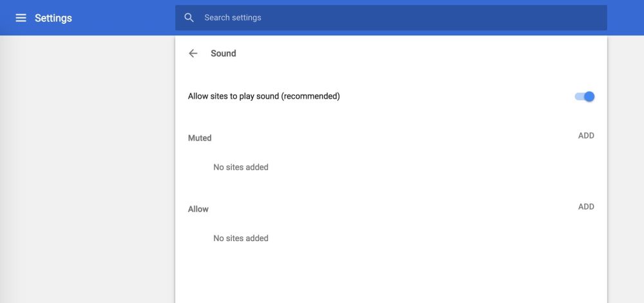
Task: Open the hamburger main menu
Action: pos(21,18)
